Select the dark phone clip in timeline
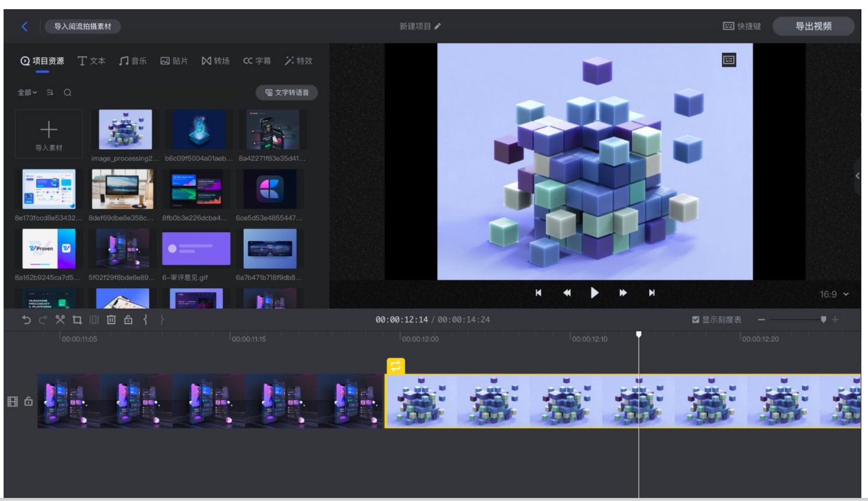 (x=211, y=401)
